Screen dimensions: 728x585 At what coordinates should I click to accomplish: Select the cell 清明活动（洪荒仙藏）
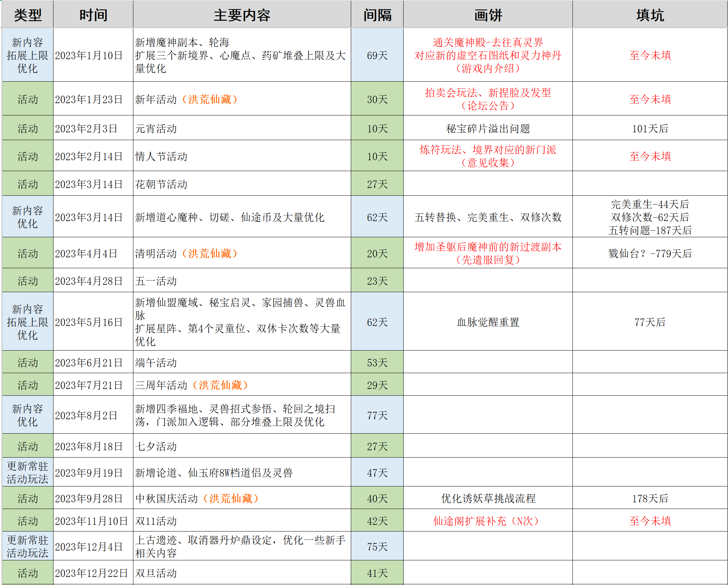click(242, 253)
